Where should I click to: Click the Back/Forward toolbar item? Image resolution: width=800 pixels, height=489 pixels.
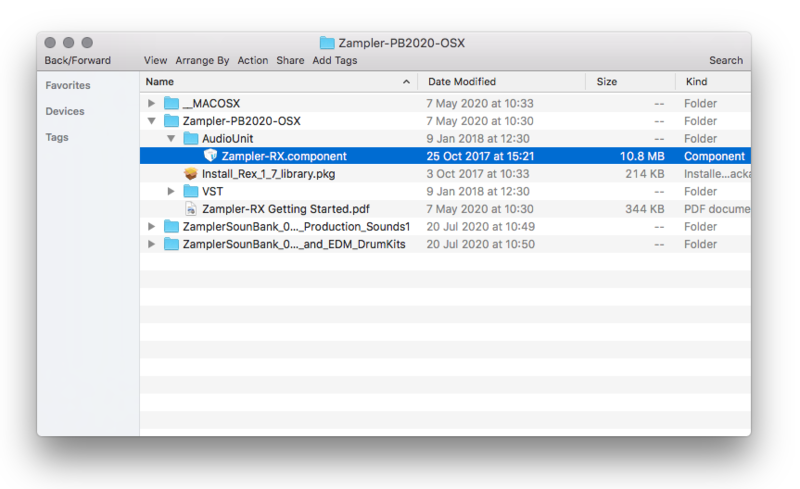78,60
